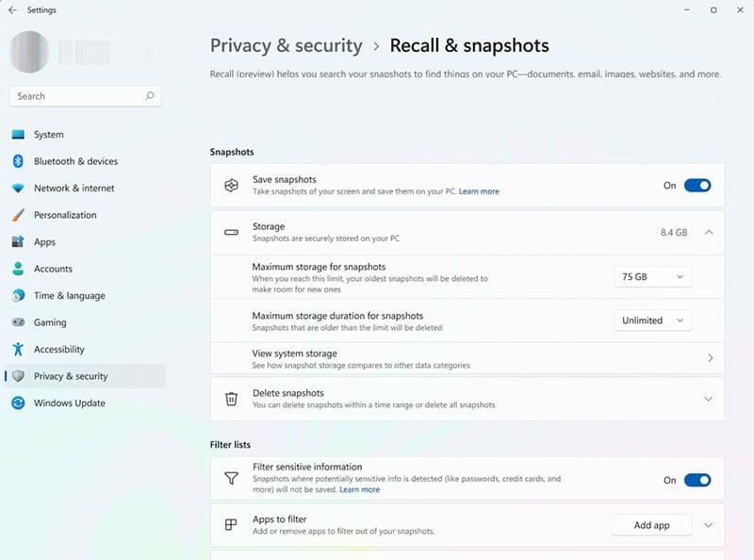Viewport: 754px width, 560px height.
Task: Turn off Save snapshots toggle
Action: tap(697, 185)
